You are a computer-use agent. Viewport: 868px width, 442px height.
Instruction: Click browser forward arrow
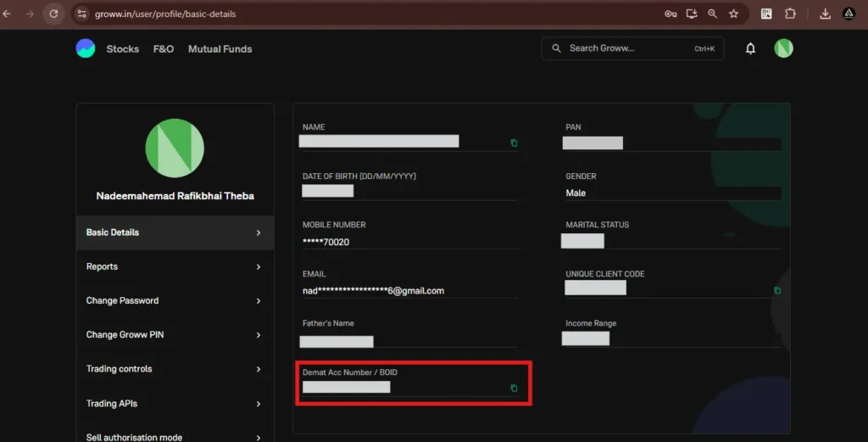pos(30,14)
